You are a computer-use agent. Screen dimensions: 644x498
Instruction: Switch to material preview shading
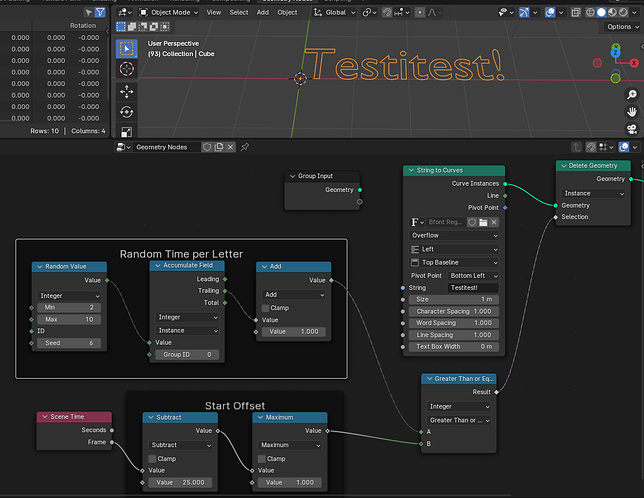(x=612, y=12)
